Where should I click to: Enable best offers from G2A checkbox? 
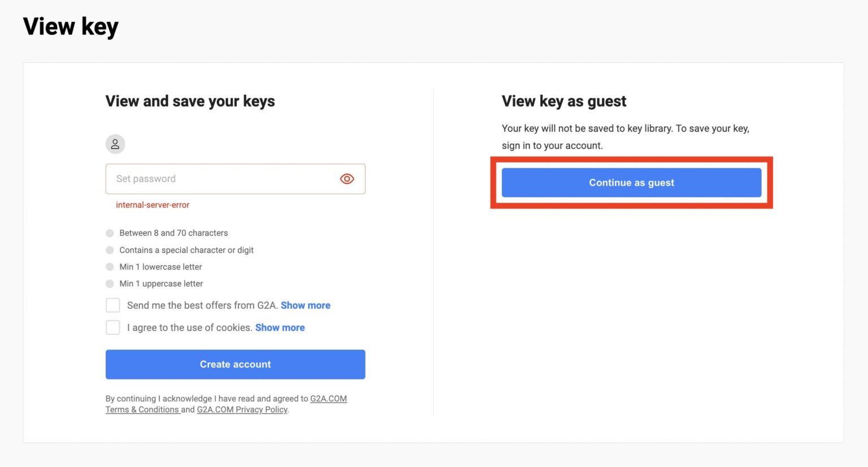[x=113, y=305]
